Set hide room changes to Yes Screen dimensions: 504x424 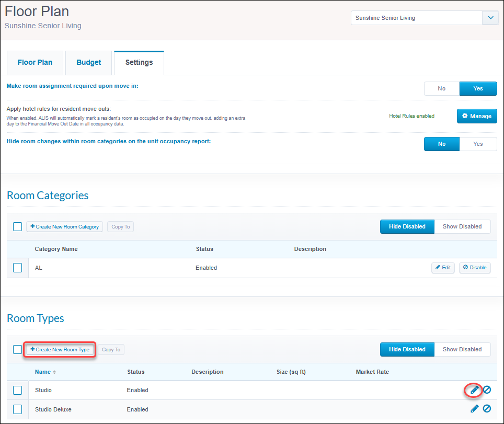pos(478,144)
